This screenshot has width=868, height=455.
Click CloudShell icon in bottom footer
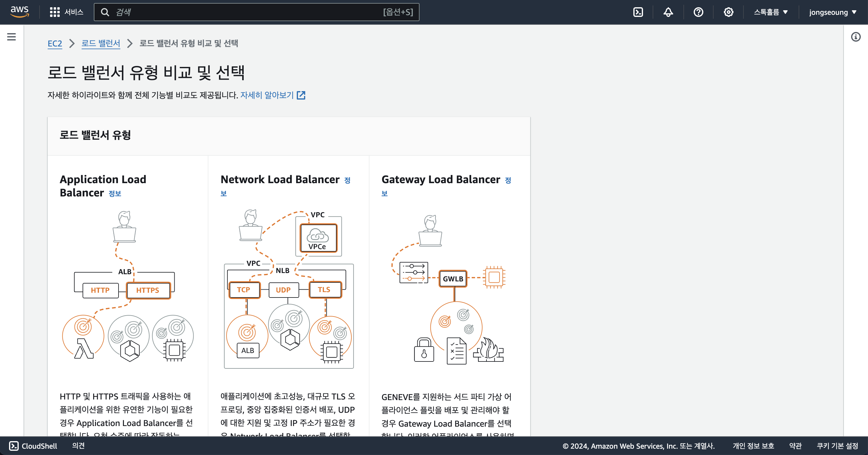pyautogui.click(x=14, y=446)
